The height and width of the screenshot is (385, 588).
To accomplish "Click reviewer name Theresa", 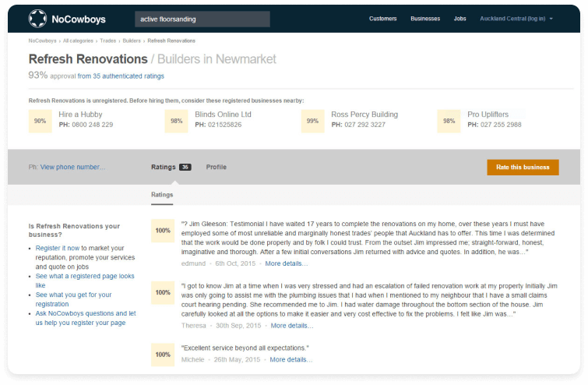I will (193, 326).
